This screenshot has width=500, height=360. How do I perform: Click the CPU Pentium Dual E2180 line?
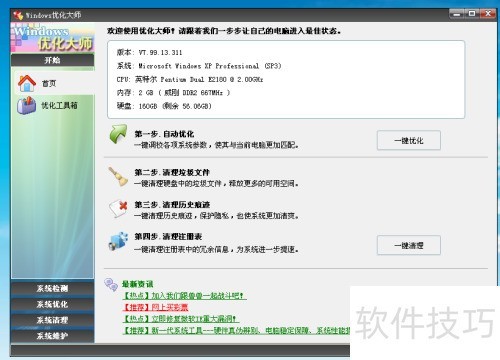190,79
